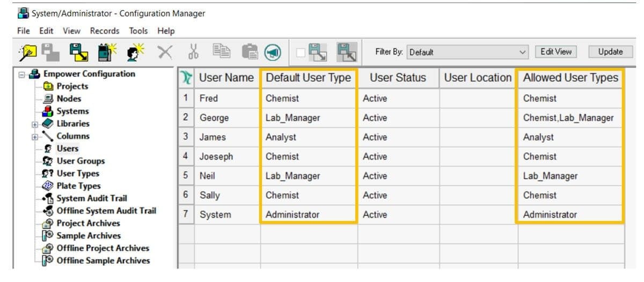Click the Default User Type column header
The height and width of the screenshot is (282, 644).
(x=309, y=78)
